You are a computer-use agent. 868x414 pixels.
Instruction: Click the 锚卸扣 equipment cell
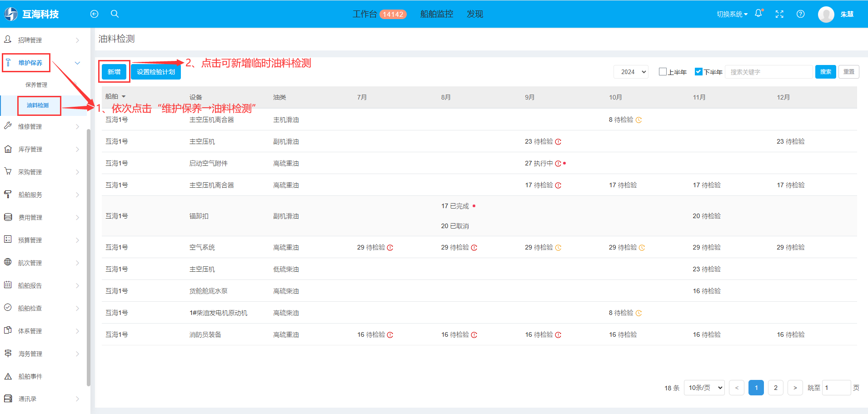pyautogui.click(x=199, y=216)
